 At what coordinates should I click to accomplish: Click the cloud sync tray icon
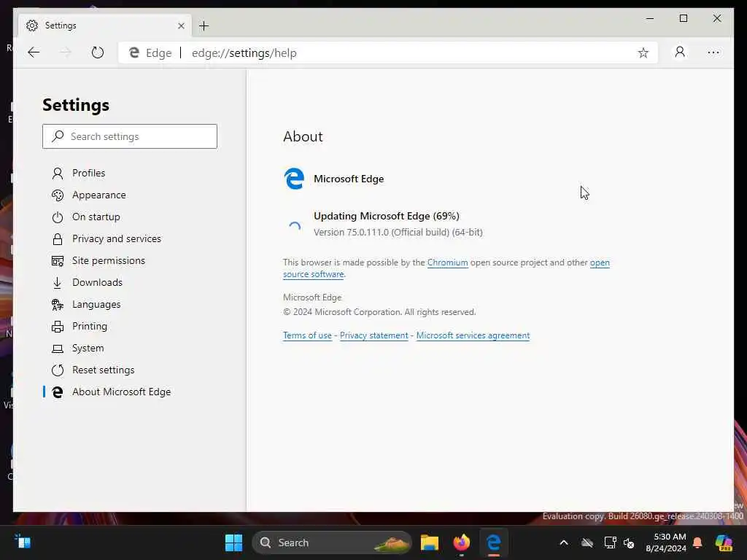(587, 542)
